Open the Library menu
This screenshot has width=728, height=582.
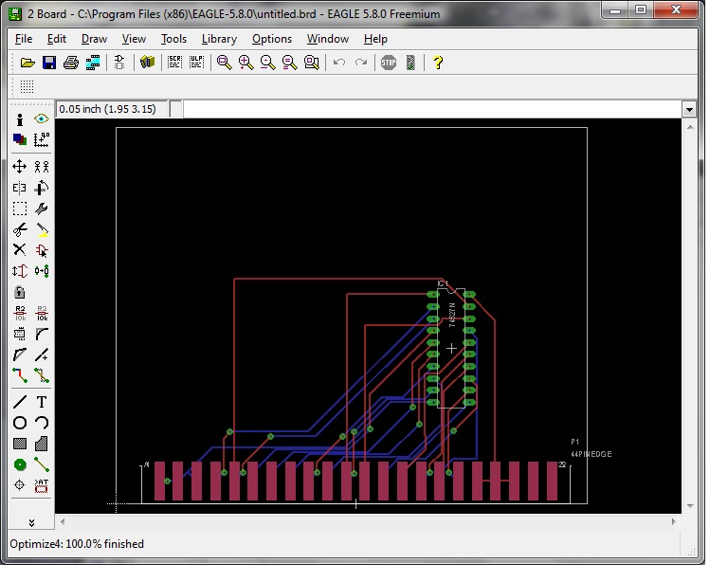(219, 39)
